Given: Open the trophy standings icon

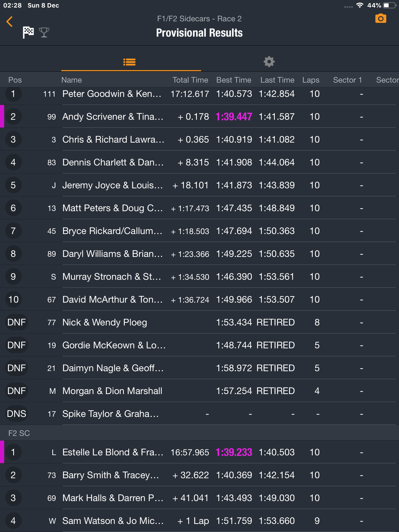Looking at the screenshot, I should pos(44,32).
